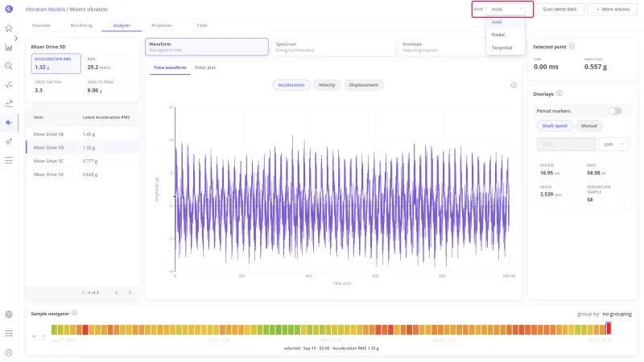Open the trend line sidebar icon
The width and height of the screenshot is (644, 362).
click(x=9, y=104)
